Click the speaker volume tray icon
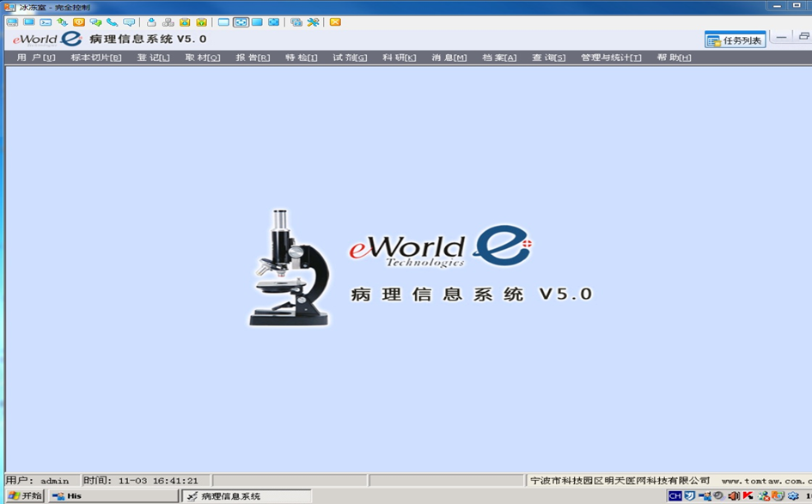This screenshot has height=504, width=812. click(733, 495)
